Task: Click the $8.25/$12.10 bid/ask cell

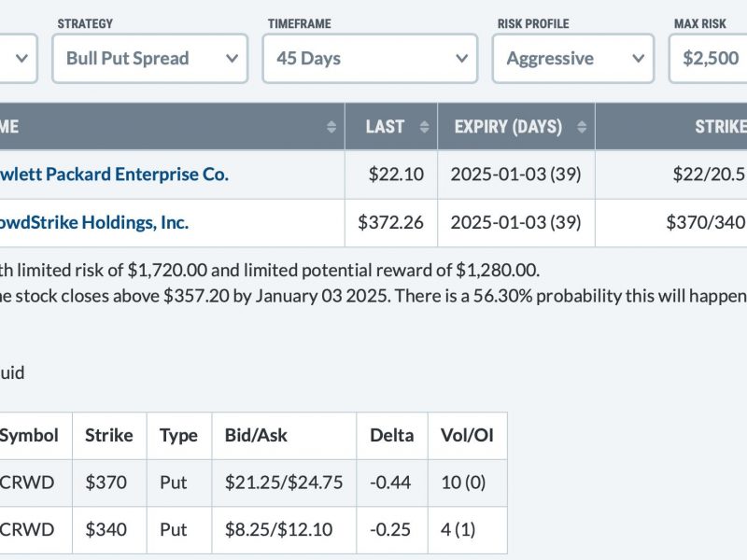Action: pos(284,530)
